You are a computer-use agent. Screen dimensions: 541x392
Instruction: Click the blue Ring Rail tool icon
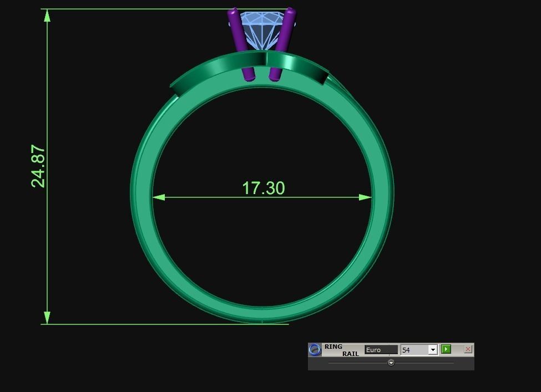314,350
